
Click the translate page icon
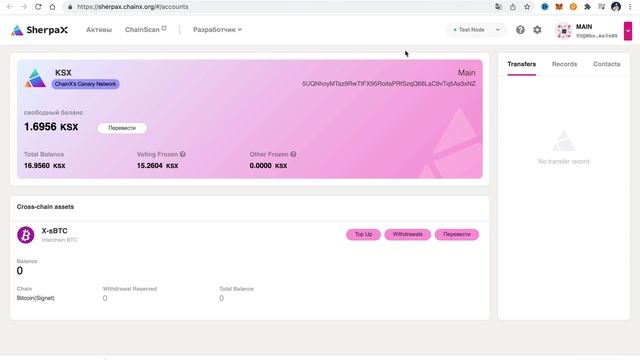coord(498,7)
